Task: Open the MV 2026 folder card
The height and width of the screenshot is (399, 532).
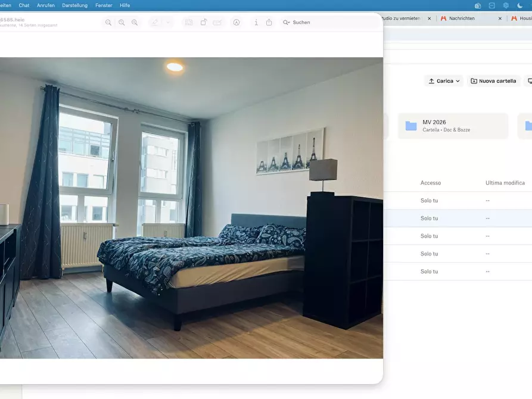Action: tap(453, 126)
